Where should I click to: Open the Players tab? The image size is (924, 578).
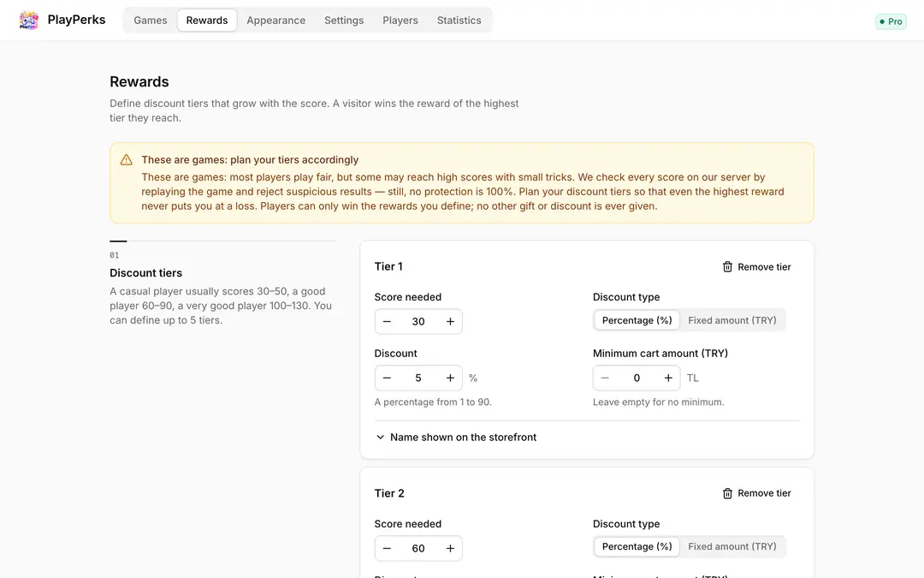click(400, 20)
